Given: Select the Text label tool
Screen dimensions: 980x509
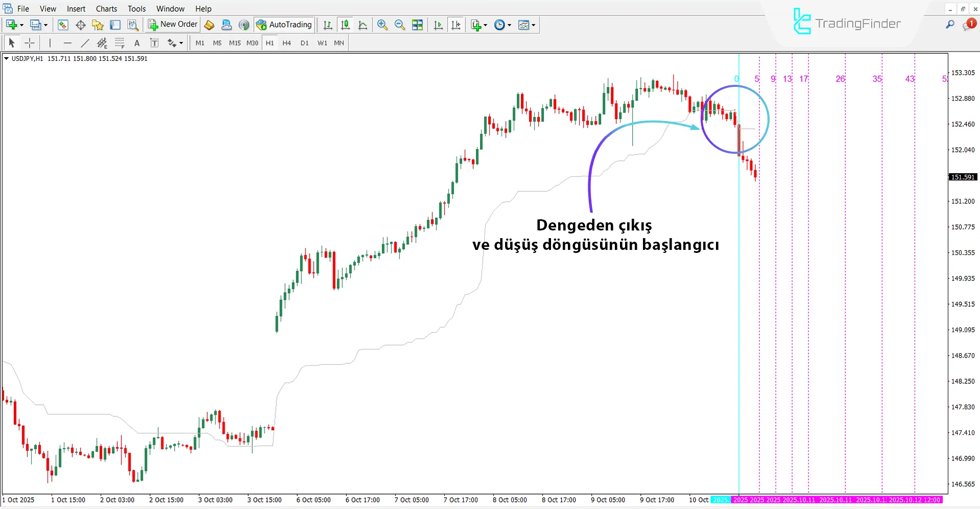Looking at the screenshot, I should (x=154, y=43).
